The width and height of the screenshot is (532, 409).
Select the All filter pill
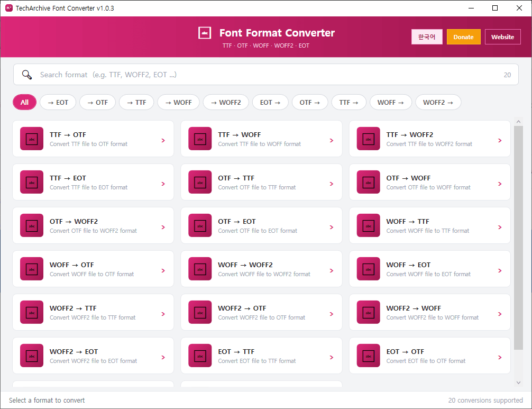click(x=24, y=102)
